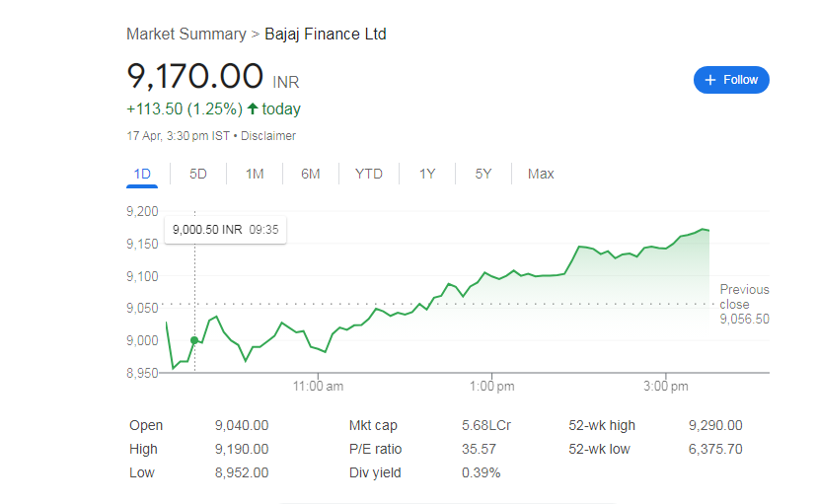
Task: Click the Mkt cap value 5.68LCr
Action: point(486,425)
